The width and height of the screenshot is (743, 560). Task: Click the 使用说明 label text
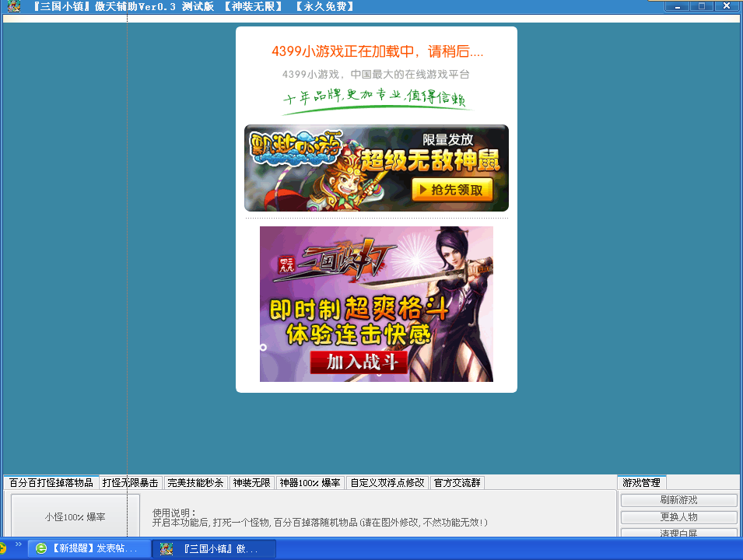pyautogui.click(x=174, y=513)
